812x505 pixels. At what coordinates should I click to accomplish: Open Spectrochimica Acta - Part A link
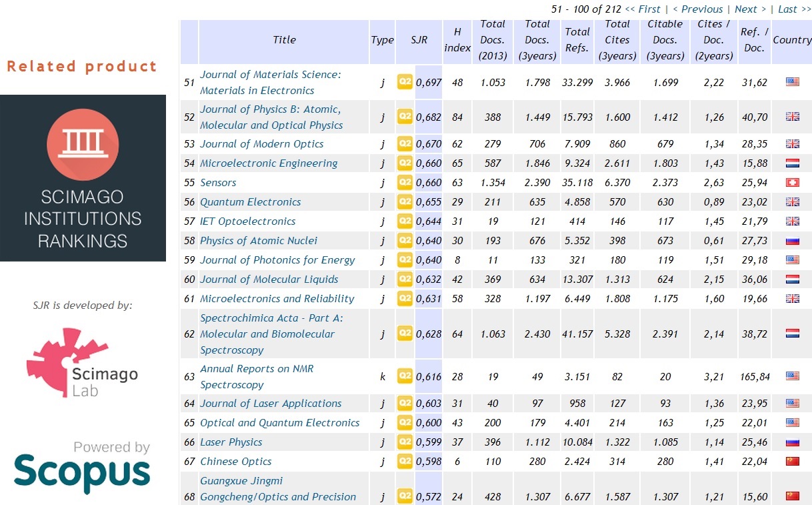pos(271,333)
